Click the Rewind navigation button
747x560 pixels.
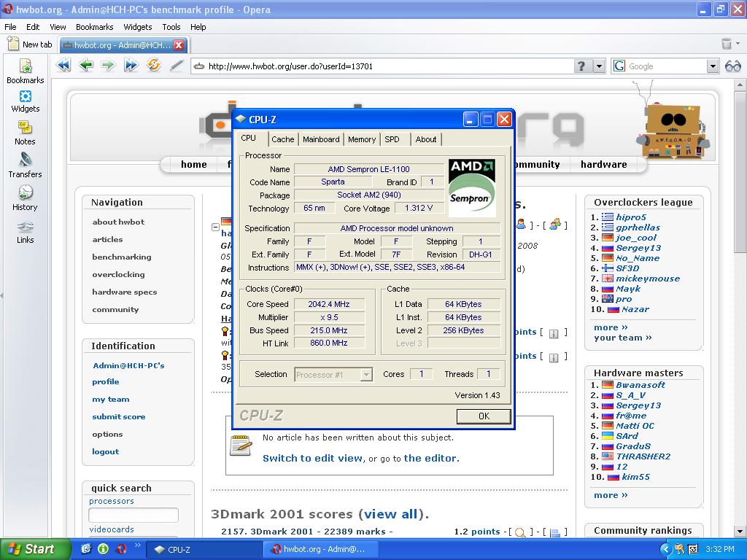(63, 65)
